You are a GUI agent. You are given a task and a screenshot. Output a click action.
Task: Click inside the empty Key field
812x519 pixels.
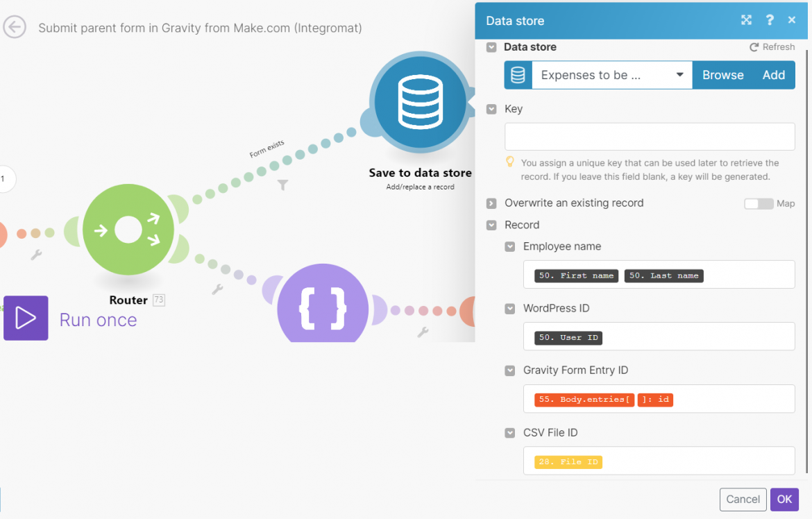649,137
